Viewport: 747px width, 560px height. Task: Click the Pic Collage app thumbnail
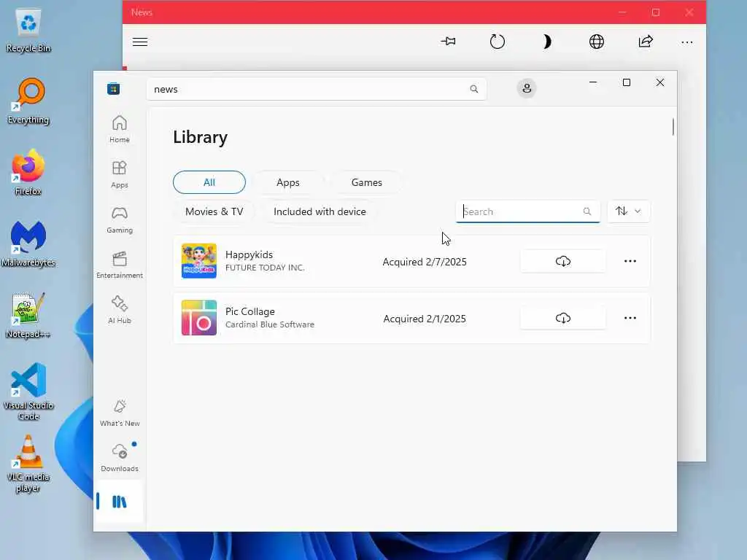[x=199, y=318]
